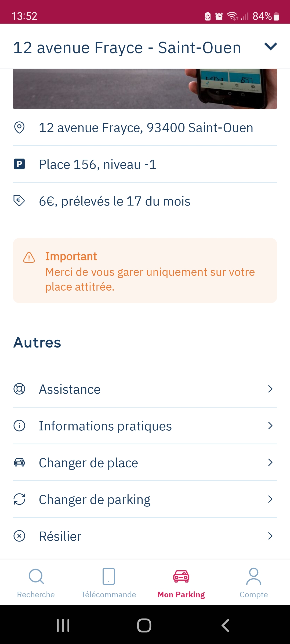The image size is (290, 644).
Task: Tap the location pin icon
Action: pyautogui.click(x=19, y=127)
